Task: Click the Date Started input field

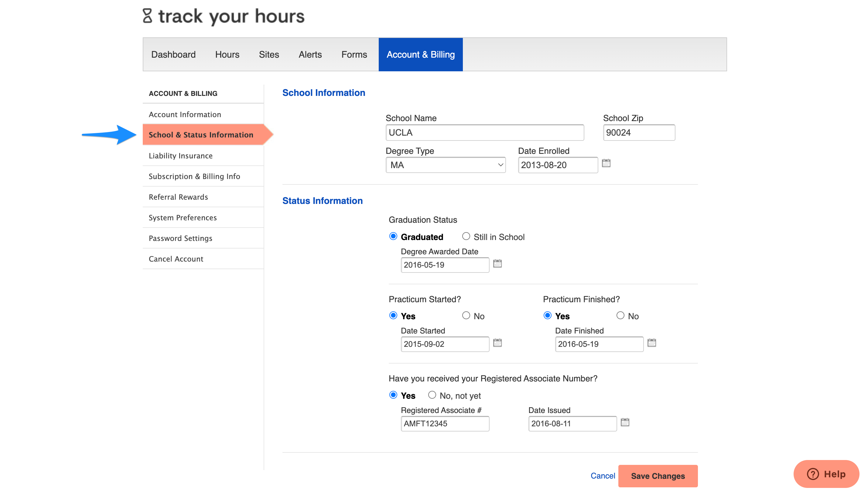Action: 445,344
